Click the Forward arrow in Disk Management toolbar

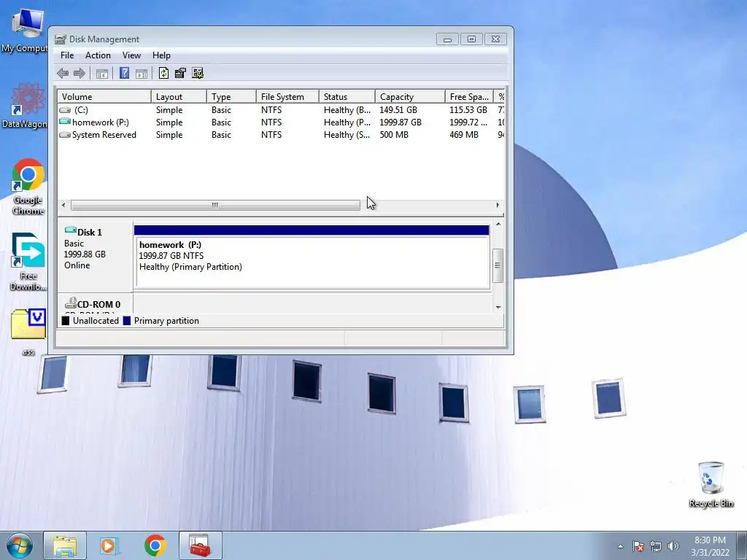pyautogui.click(x=80, y=74)
